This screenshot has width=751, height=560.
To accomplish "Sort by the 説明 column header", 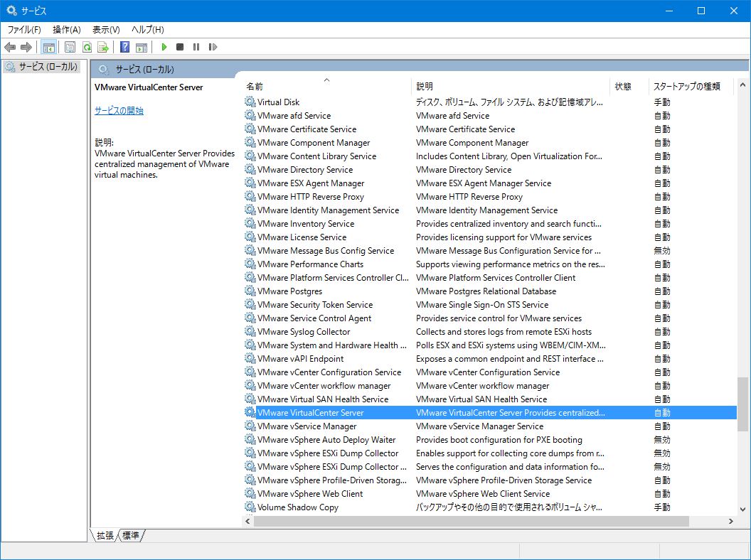I will click(510, 86).
